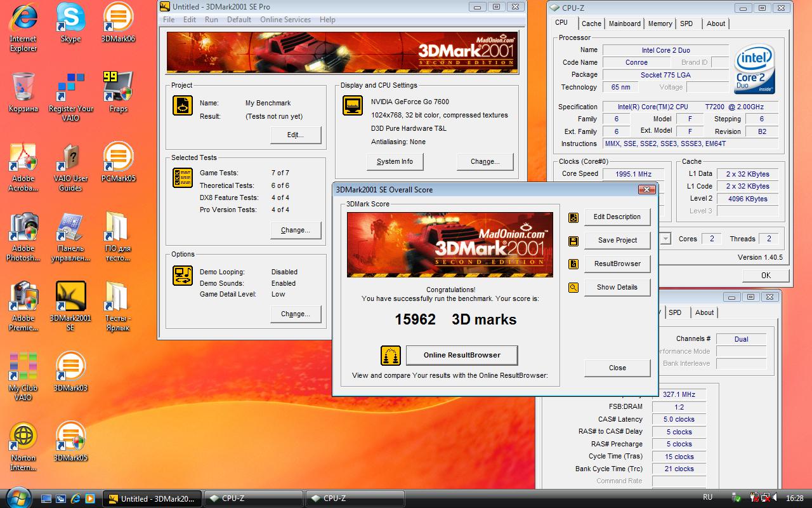Open the ResultBrowser button in score dialog
This screenshot has height=508, width=812.
coord(617,264)
